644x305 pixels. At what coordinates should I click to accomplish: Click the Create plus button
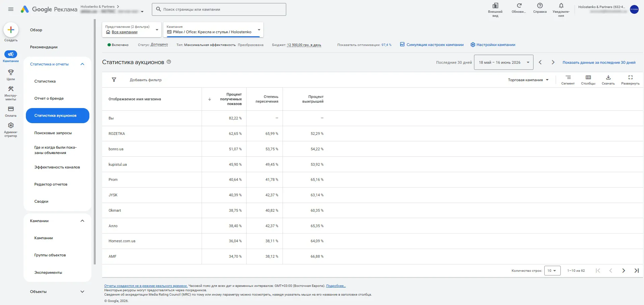pos(11,30)
